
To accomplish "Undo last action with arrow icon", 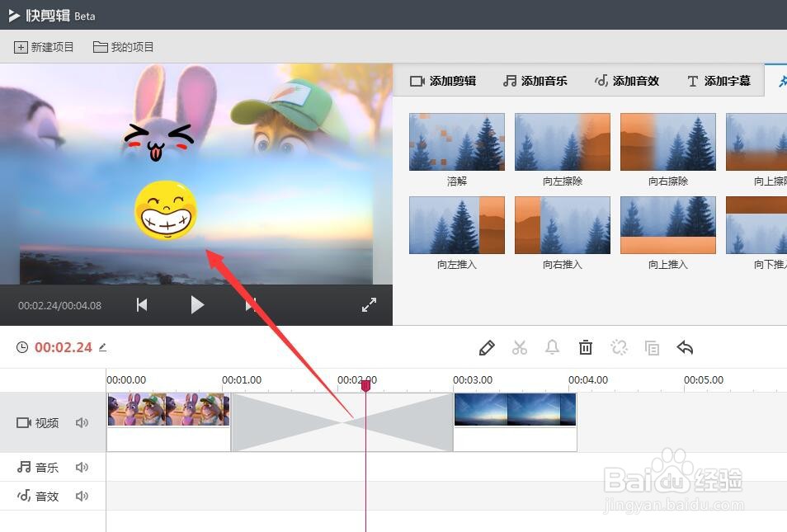I will coord(685,347).
